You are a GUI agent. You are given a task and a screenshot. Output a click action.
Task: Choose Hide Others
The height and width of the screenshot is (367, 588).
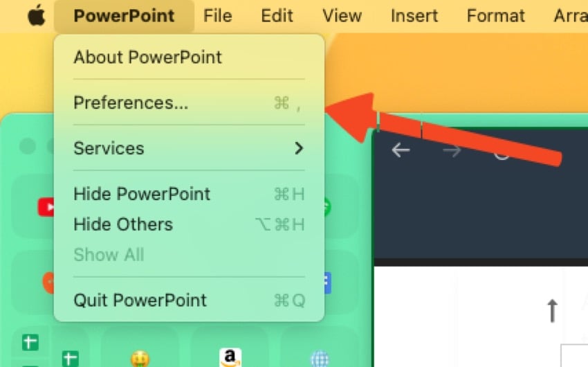[189, 224]
